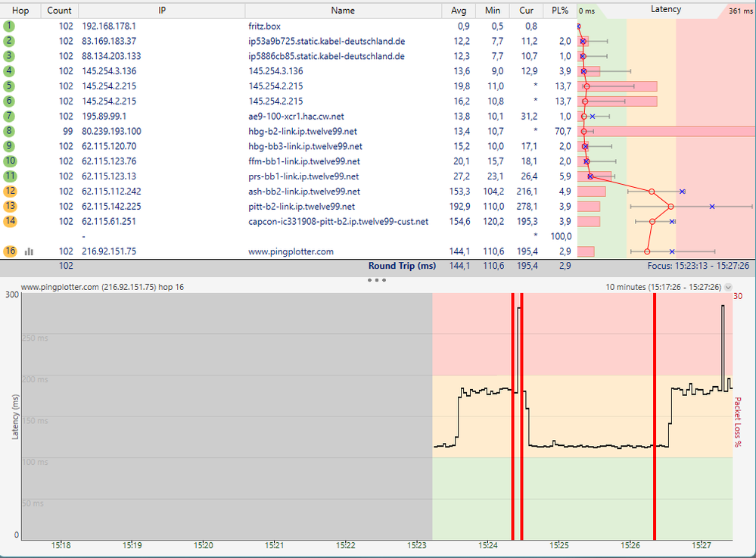The width and height of the screenshot is (756, 558).
Task: Click Round Trip (ms) summary label
Action: tap(402, 266)
